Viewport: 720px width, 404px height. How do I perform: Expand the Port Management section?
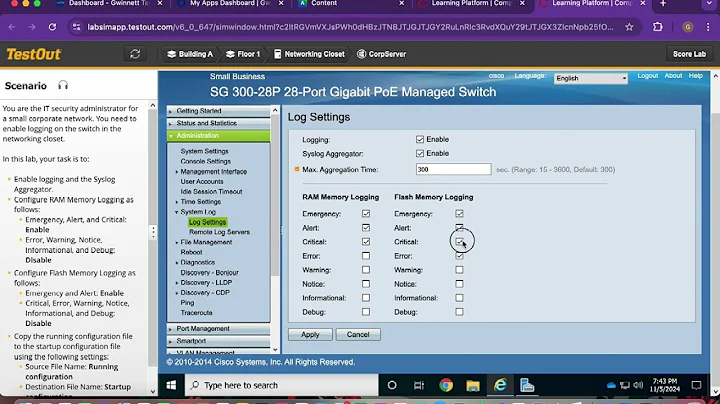[219, 329]
